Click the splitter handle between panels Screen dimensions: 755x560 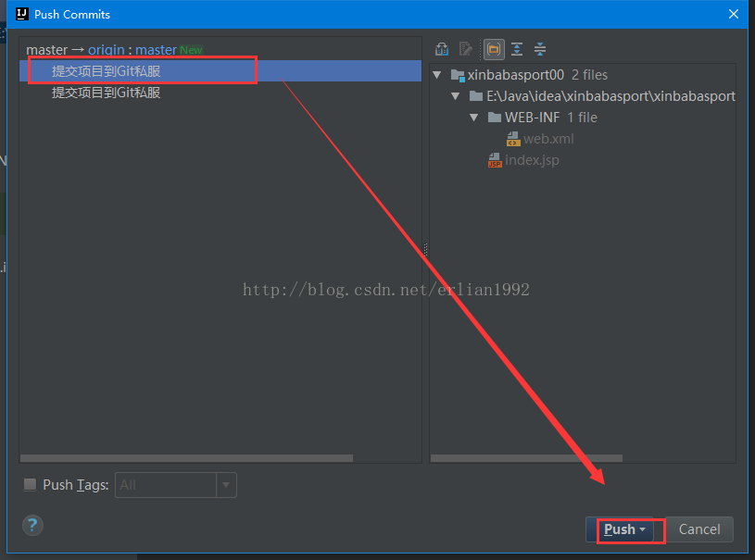[x=425, y=250]
